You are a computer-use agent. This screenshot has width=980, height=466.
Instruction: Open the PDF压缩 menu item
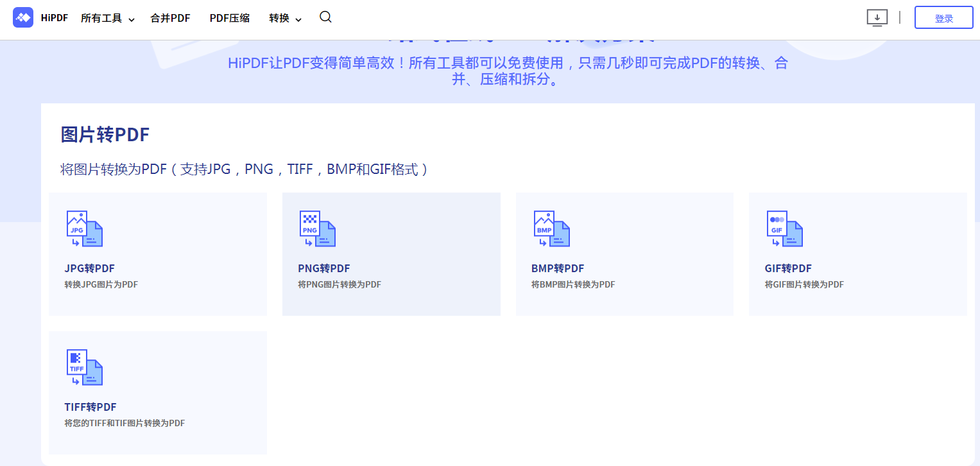pyautogui.click(x=229, y=18)
